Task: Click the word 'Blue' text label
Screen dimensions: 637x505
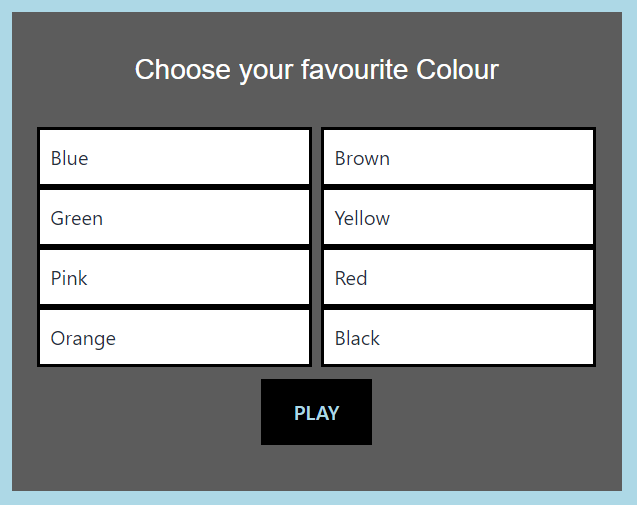Action: 69,158
